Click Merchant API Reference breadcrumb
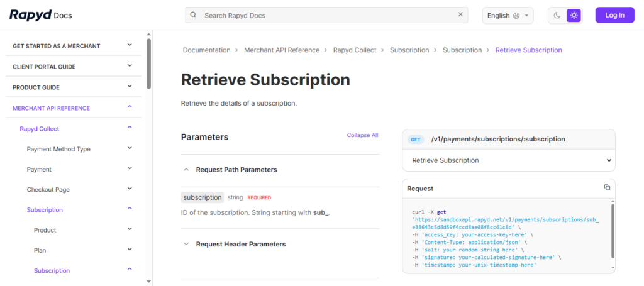Screen dimensions: 644x286 tap(282, 50)
